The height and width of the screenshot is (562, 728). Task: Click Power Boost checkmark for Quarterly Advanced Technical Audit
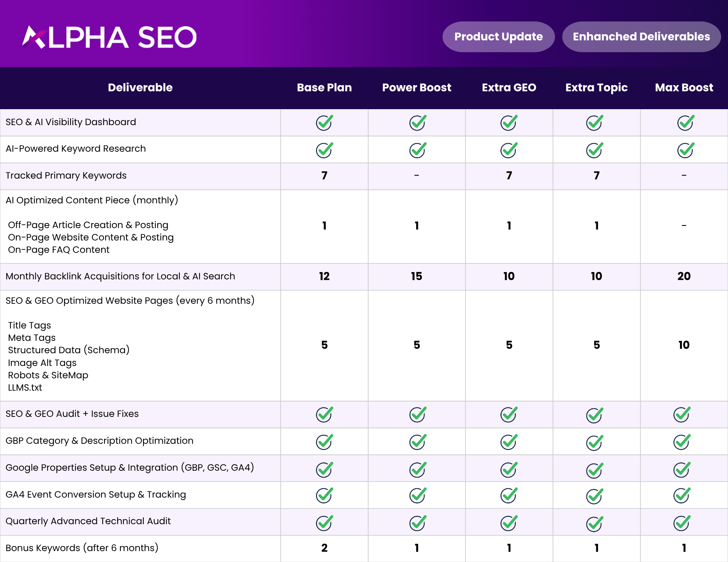[417, 523]
